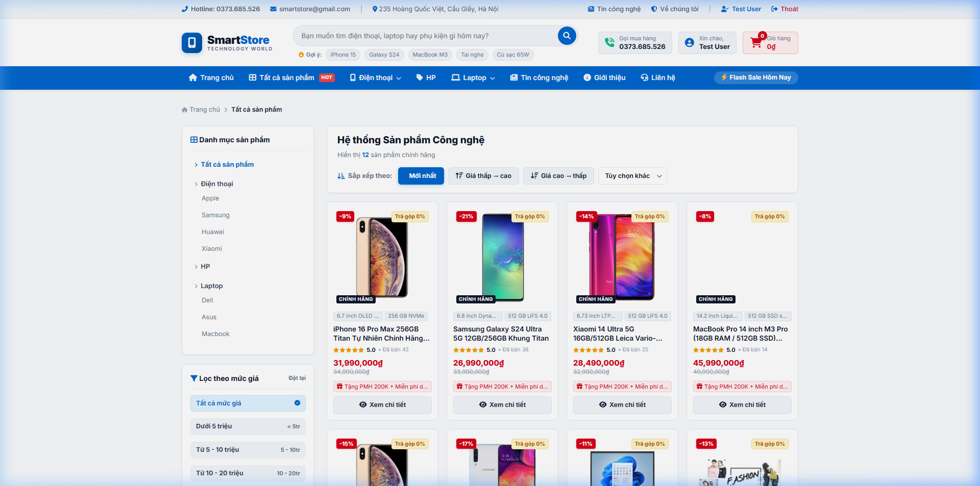This screenshot has width=980, height=486.
Task: Select the Galaxy S24 suggestion chip
Action: coord(384,55)
